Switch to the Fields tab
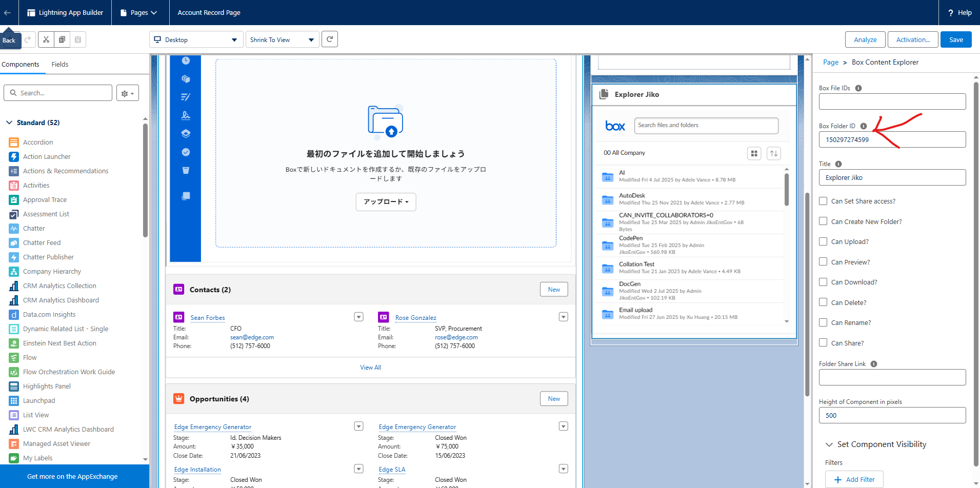Screen dimensions: 980x488 (59, 64)
